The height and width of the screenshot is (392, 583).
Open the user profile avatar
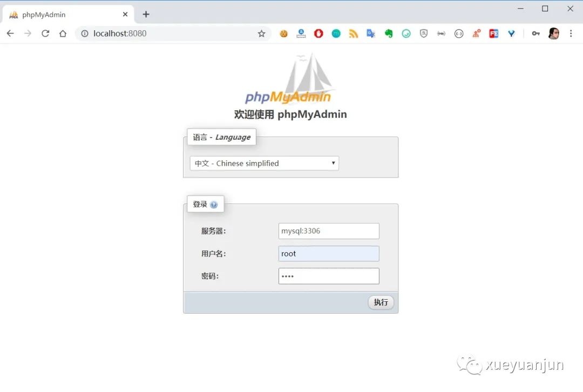click(x=554, y=33)
